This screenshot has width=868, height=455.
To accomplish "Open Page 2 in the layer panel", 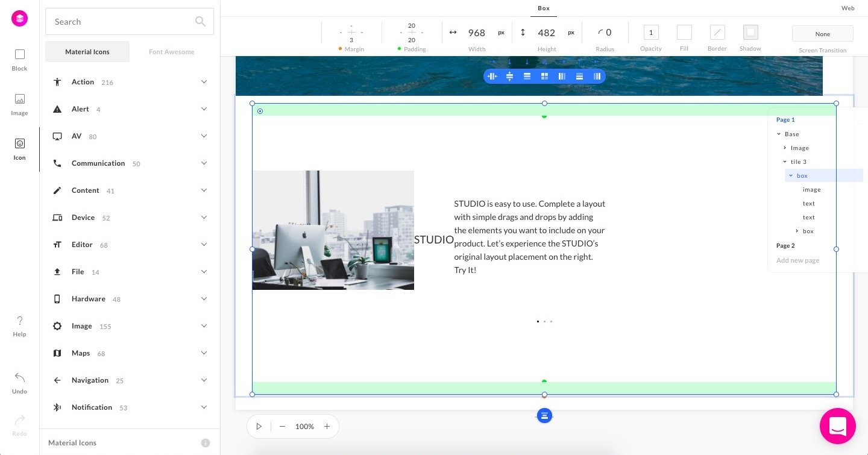I will (785, 246).
